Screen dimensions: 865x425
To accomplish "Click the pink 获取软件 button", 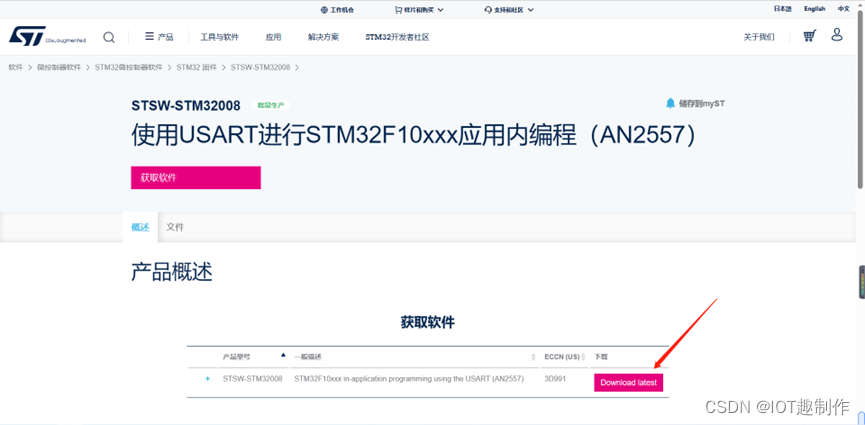I will (196, 178).
